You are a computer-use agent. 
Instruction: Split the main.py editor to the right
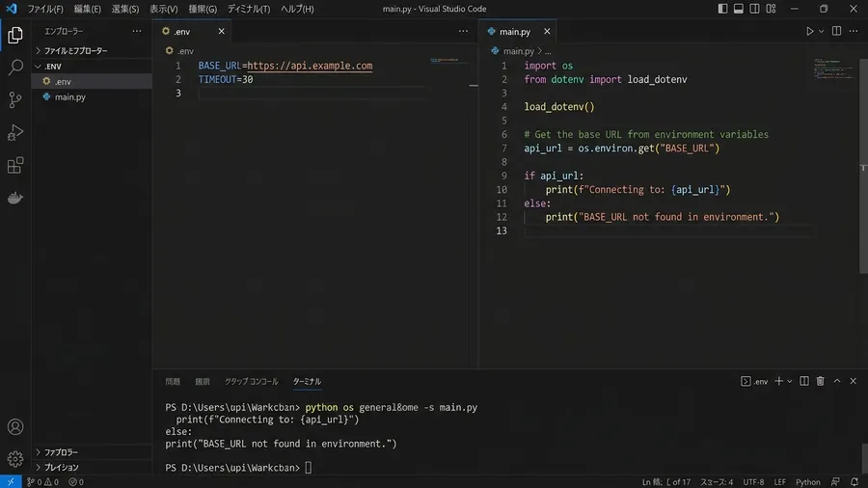pos(836,31)
